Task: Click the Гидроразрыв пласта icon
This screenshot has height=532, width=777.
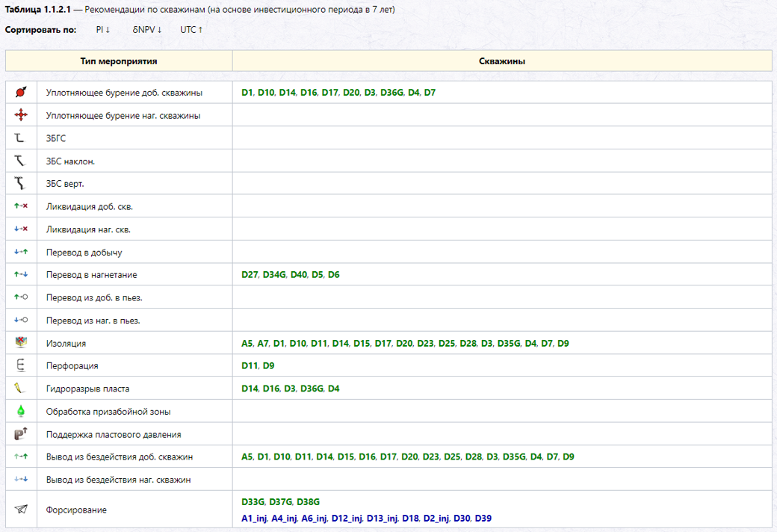Action: (x=19, y=388)
